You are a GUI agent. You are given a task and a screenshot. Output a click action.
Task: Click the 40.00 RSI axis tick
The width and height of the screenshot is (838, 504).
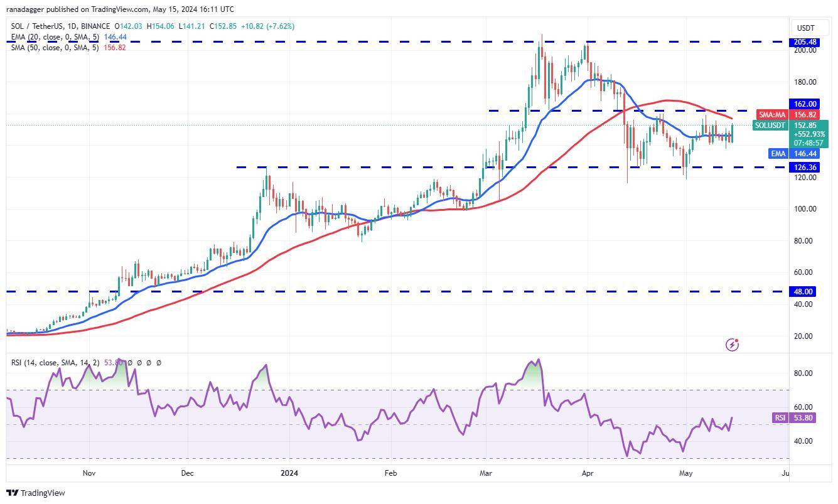click(805, 441)
